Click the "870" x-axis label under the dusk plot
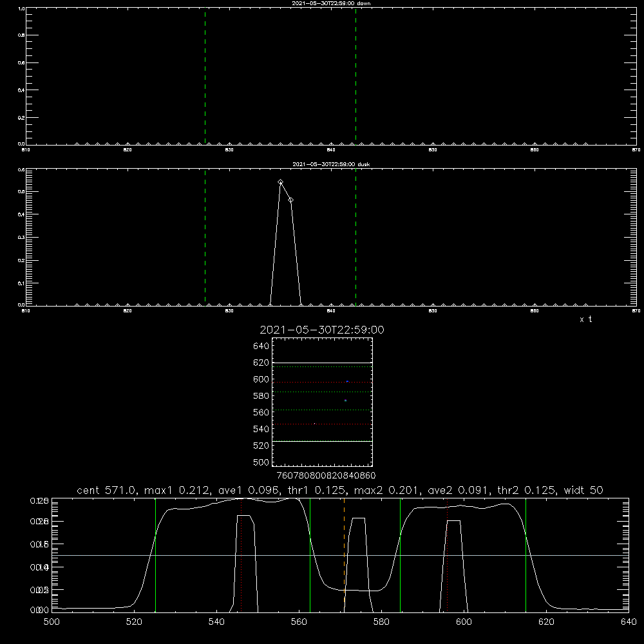Image resolution: width=644 pixels, height=644 pixels. click(x=636, y=311)
